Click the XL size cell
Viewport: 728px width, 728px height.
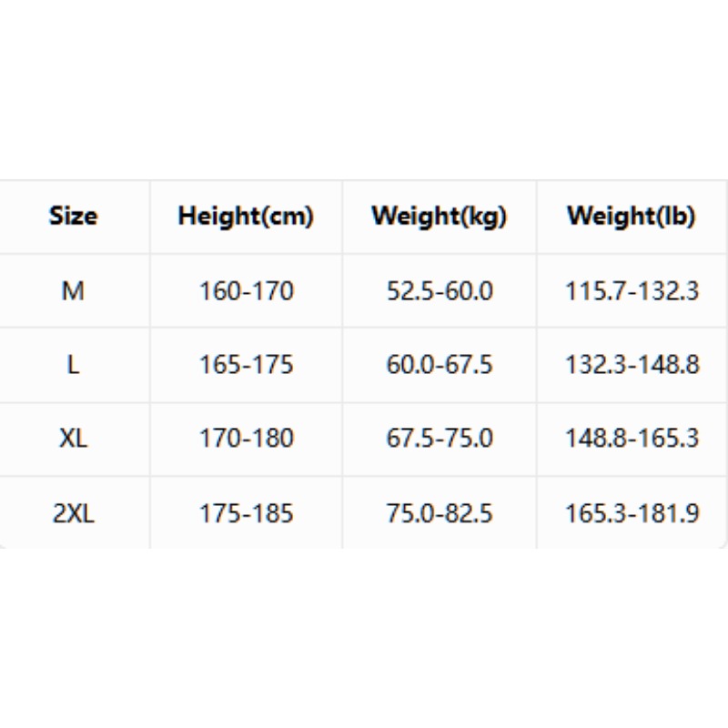coord(74,438)
